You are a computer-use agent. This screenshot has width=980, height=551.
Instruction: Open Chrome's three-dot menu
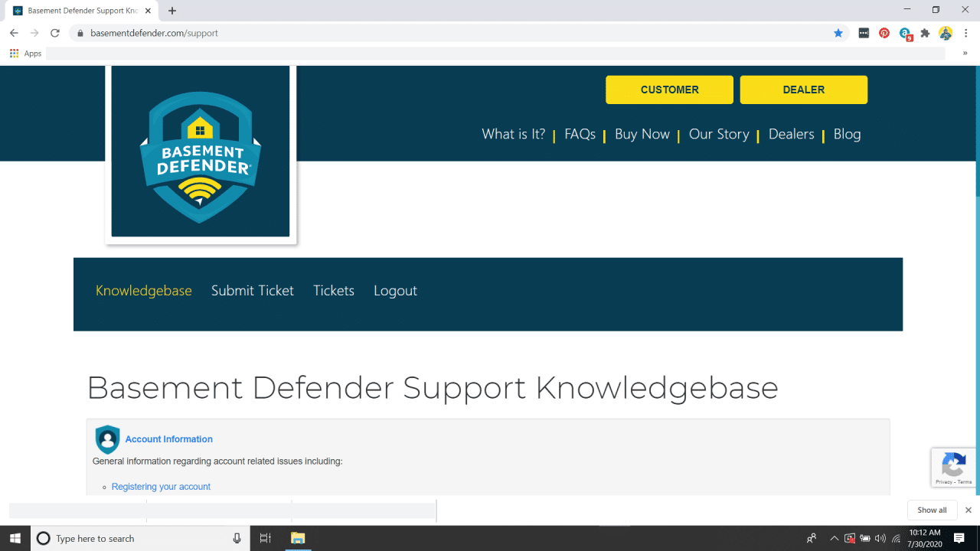966,33
